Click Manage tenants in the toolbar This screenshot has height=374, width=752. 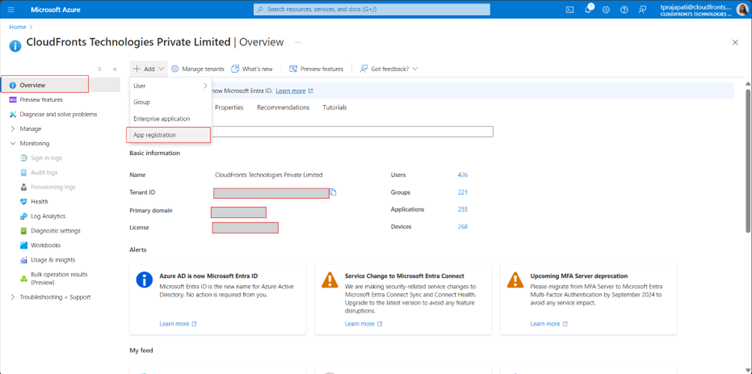tap(198, 69)
